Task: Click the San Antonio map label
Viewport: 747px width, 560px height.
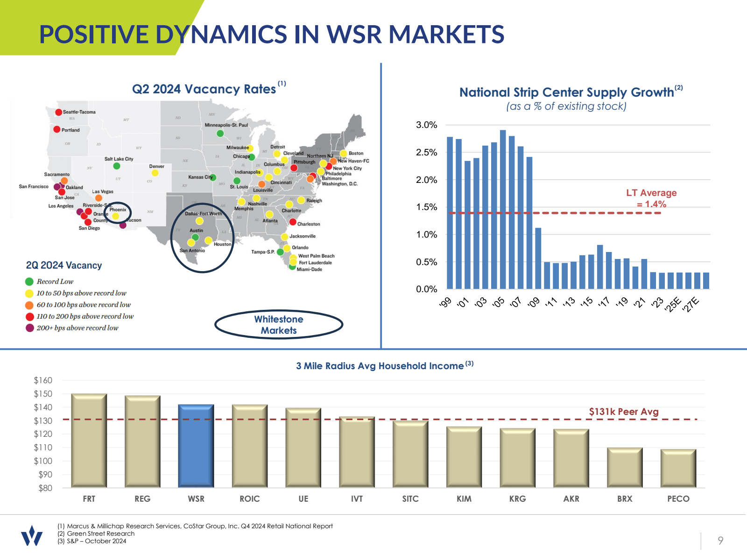Action: [192, 251]
